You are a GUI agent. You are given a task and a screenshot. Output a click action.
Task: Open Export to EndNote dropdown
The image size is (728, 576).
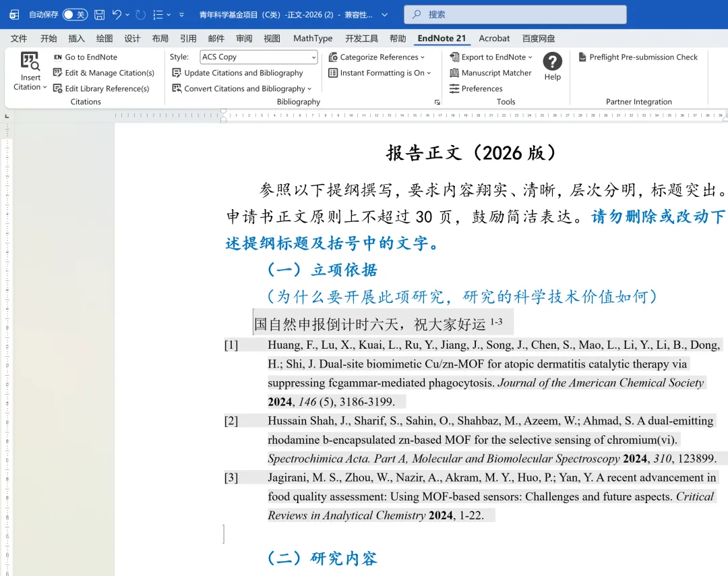click(491, 57)
